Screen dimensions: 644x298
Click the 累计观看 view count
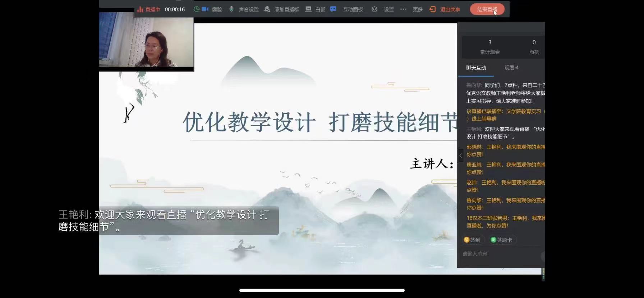[x=490, y=47]
